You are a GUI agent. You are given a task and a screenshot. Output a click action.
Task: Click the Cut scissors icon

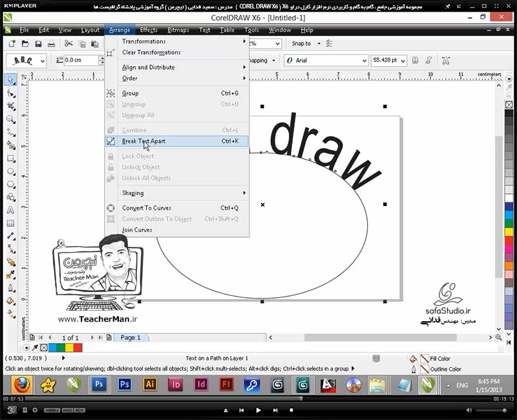[69, 43]
